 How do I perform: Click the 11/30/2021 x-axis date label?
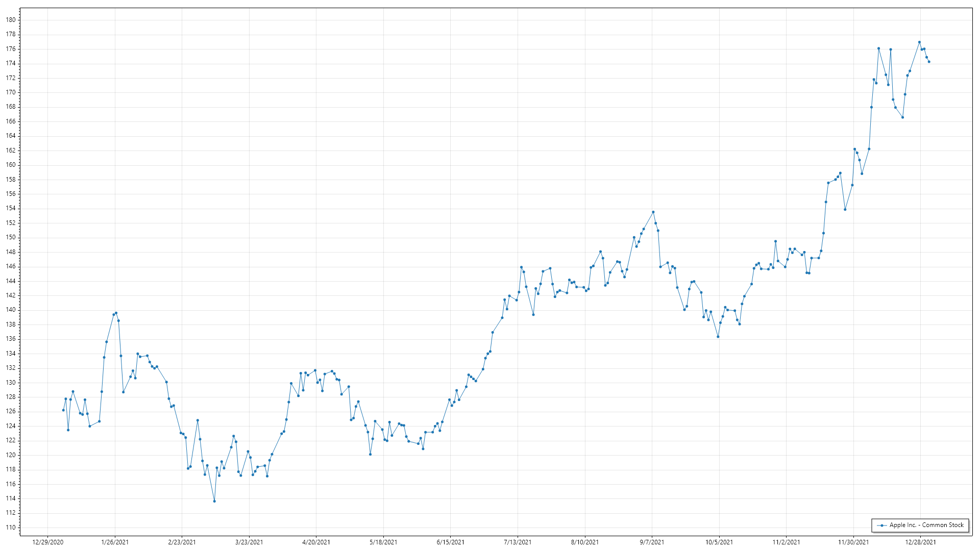click(853, 542)
